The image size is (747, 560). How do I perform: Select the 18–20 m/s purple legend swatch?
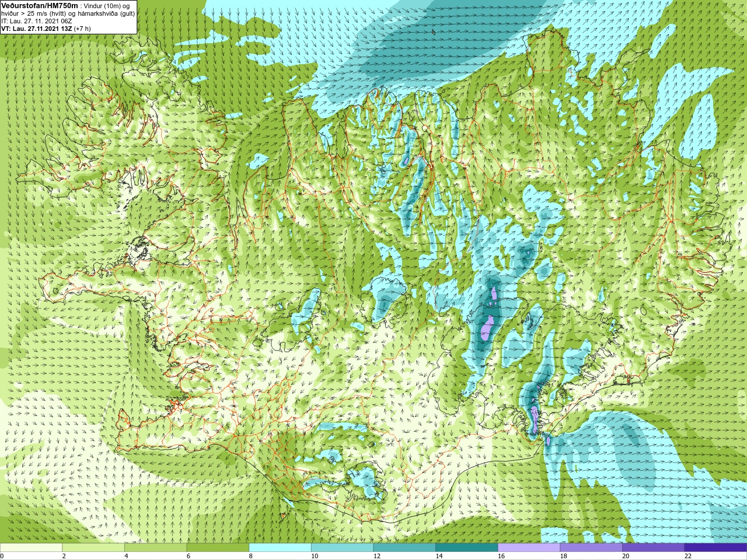tap(591, 548)
